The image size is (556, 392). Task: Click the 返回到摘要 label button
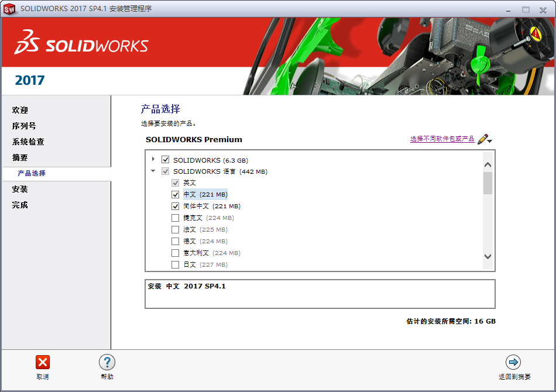coord(514,377)
